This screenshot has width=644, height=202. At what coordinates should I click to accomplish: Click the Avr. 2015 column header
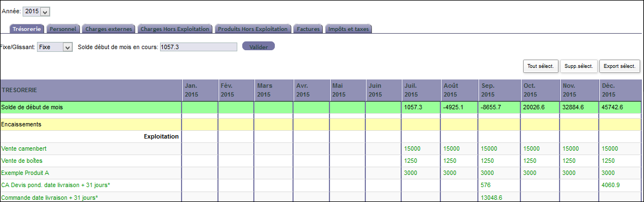[311, 90]
